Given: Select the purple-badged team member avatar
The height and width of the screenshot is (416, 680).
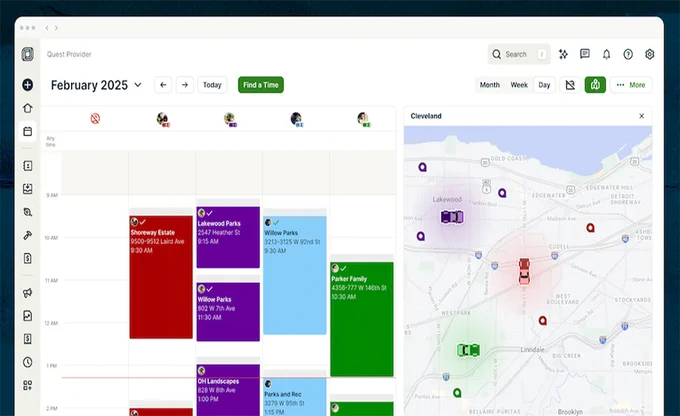Looking at the screenshot, I should (229, 118).
